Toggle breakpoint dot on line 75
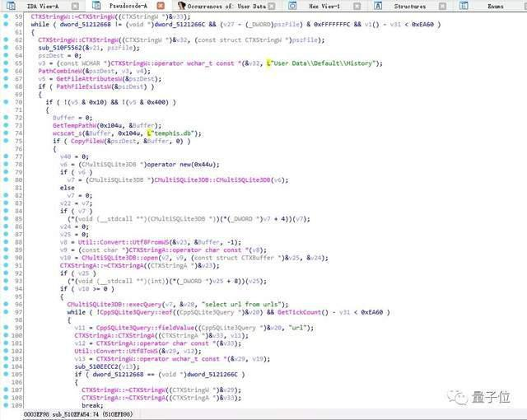The height and width of the screenshot is (420, 527). coord(6,141)
